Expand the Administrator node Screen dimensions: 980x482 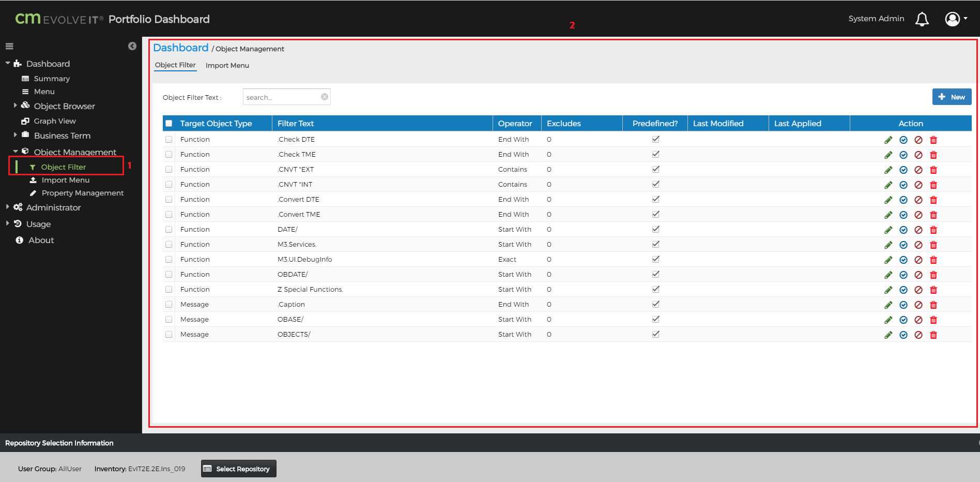pos(7,206)
